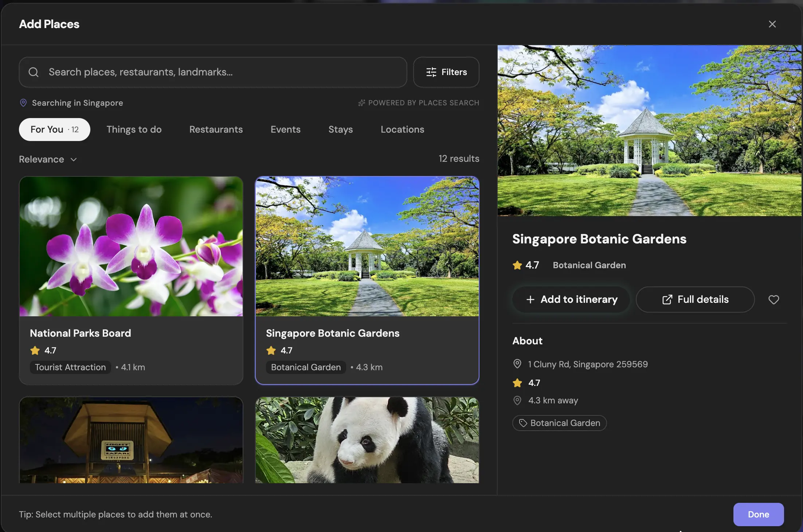Switch to the Locations tab
The image size is (803, 532).
pos(403,129)
